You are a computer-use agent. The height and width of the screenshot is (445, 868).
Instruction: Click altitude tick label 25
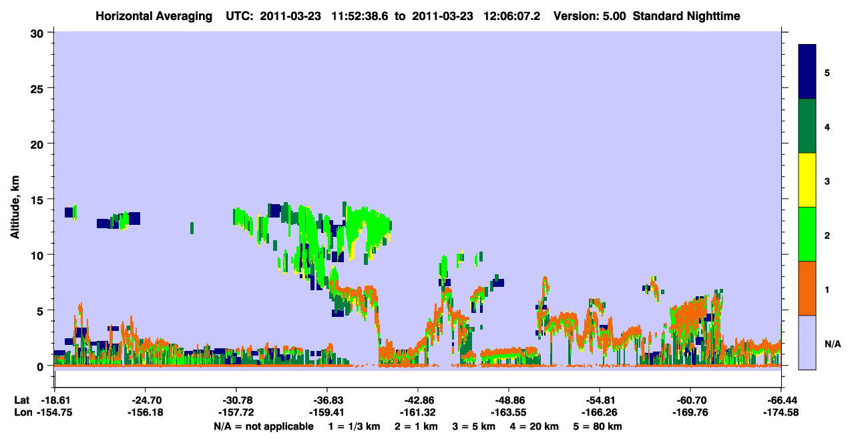click(x=39, y=88)
